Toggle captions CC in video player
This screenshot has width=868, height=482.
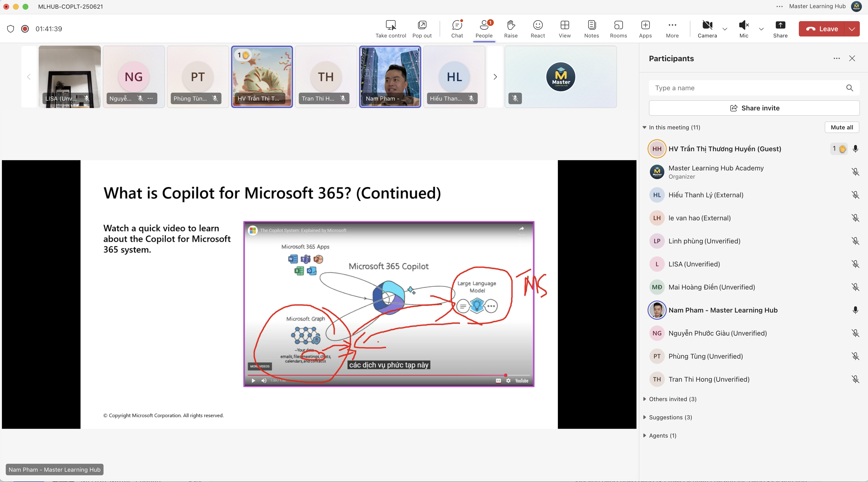click(498, 381)
